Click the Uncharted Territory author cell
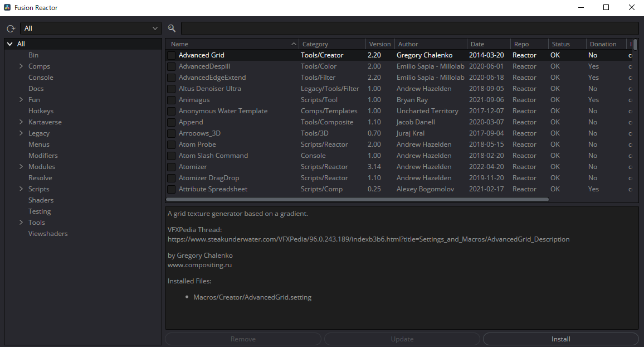This screenshot has height=347, width=644. [427, 111]
